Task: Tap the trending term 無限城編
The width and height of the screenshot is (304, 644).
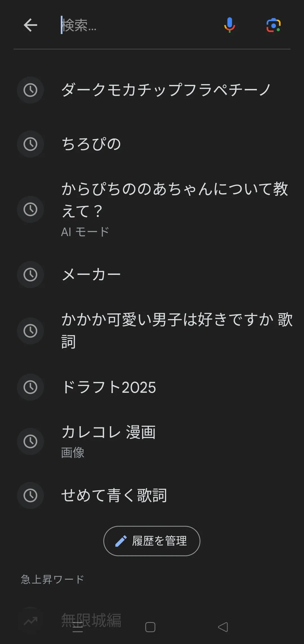Action: [x=91, y=620]
